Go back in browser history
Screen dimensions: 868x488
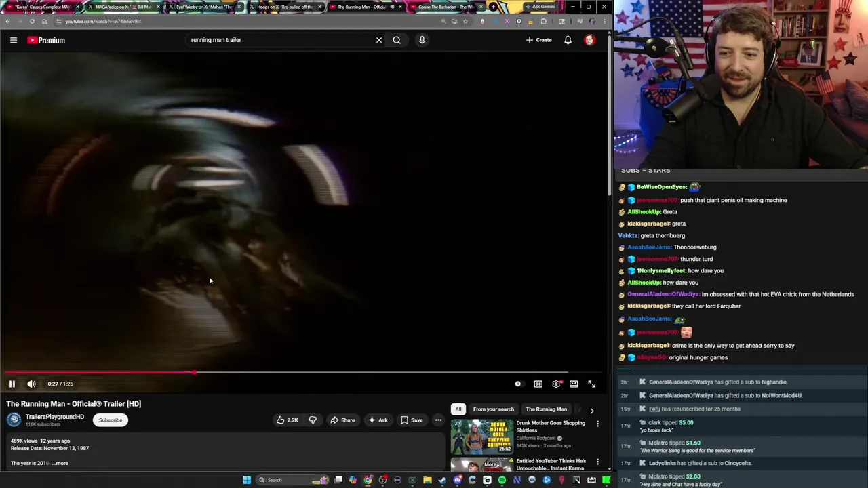[x=7, y=21]
